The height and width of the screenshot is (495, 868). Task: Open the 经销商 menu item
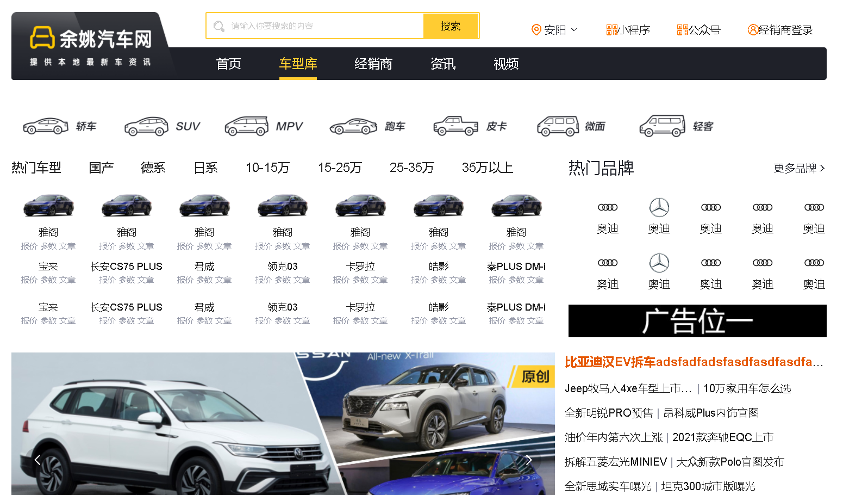click(373, 64)
